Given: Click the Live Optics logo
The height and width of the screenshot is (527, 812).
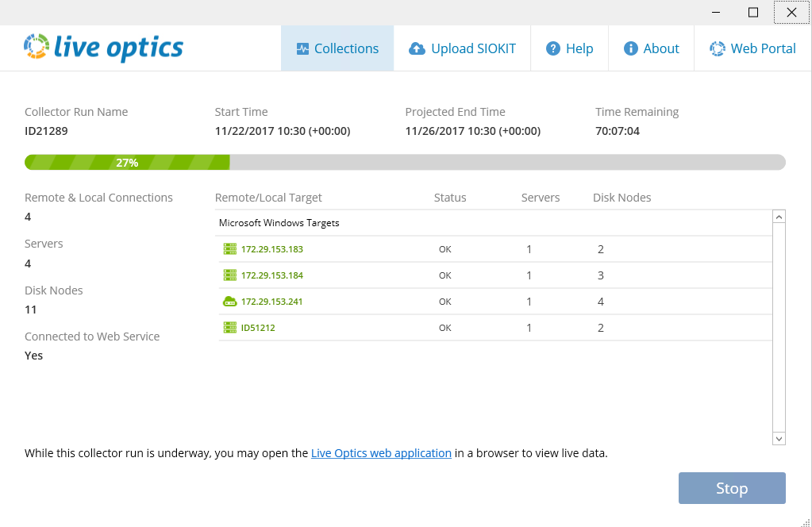Looking at the screenshot, I should tap(103, 48).
